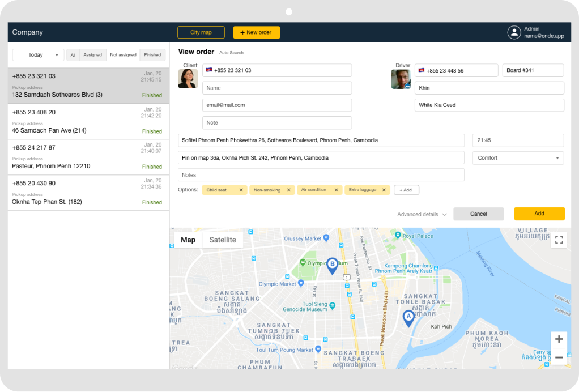
Task: Click the admin profile avatar icon
Action: tap(514, 32)
